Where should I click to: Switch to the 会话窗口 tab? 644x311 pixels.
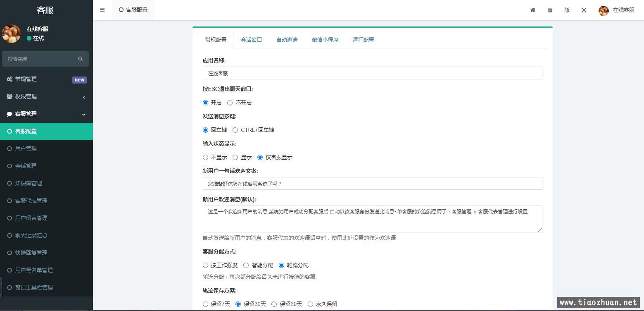(251, 40)
